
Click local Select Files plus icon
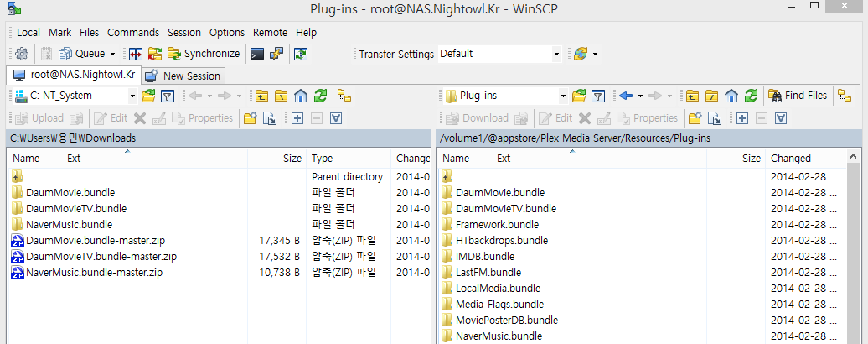pyautogui.click(x=297, y=118)
